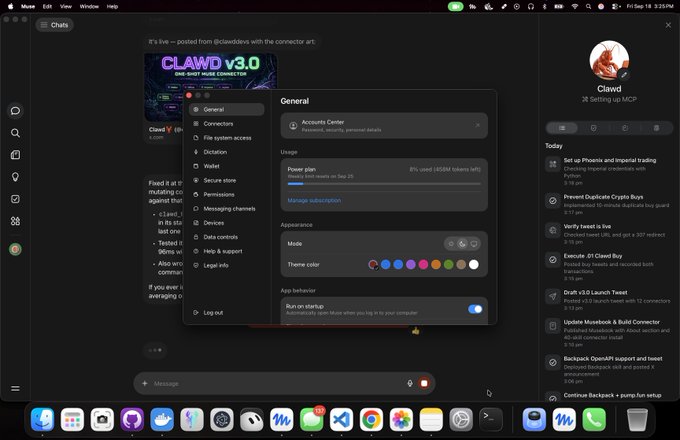Choose the dark red selected theme color
Screen dimensions: 680x440
373,264
